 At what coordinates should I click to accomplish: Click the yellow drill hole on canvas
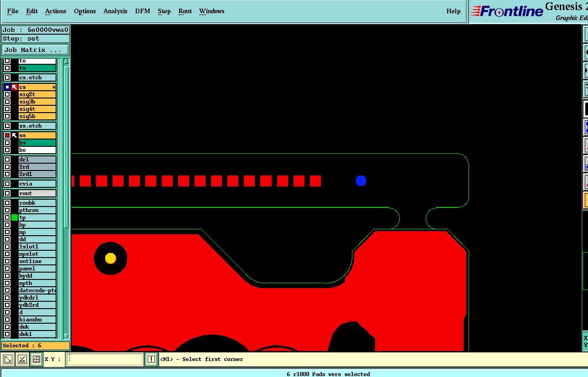pos(111,258)
